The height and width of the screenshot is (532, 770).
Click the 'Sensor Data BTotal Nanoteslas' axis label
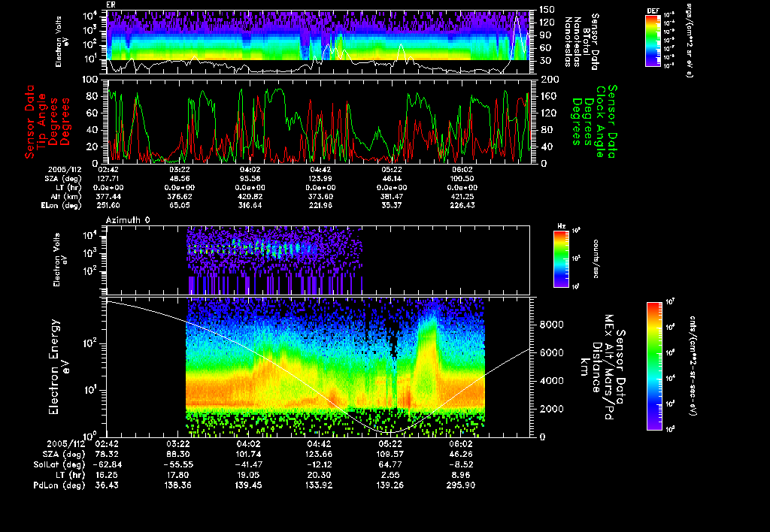point(582,42)
